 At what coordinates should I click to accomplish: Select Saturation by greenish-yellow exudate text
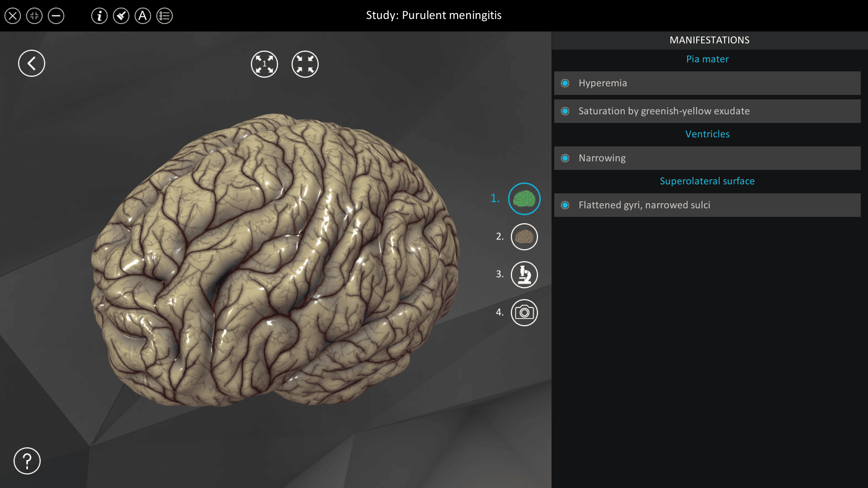pyautogui.click(x=664, y=111)
